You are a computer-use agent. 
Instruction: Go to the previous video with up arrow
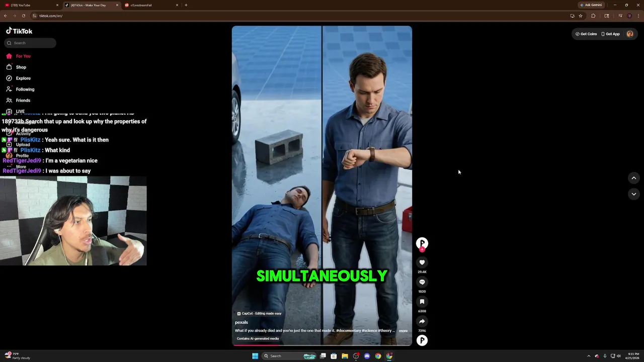(x=634, y=178)
